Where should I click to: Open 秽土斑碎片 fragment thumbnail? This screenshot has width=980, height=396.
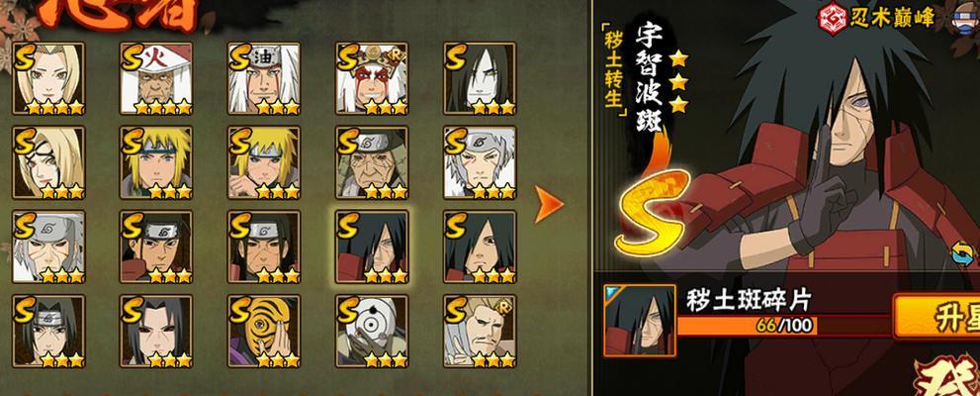point(640,321)
